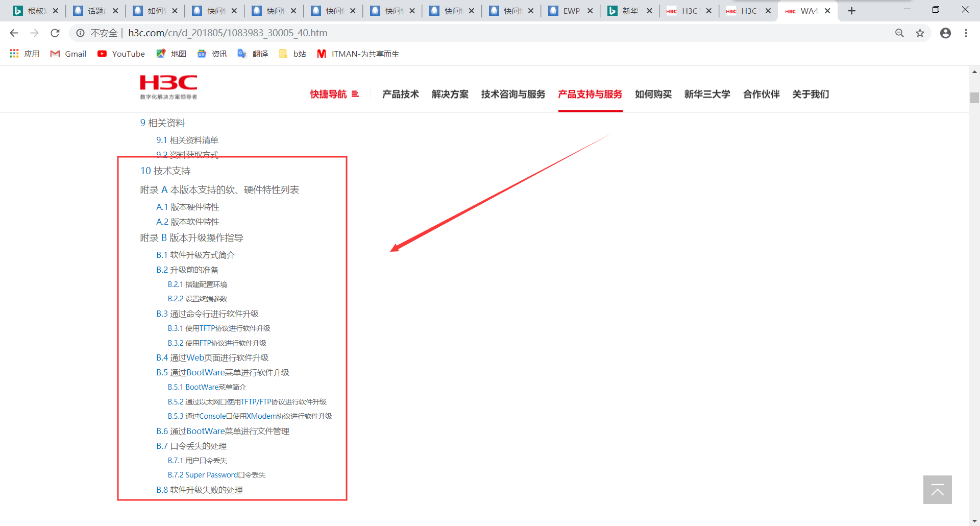Click the scrollbar down arrow
980x526 pixels.
tap(974, 521)
